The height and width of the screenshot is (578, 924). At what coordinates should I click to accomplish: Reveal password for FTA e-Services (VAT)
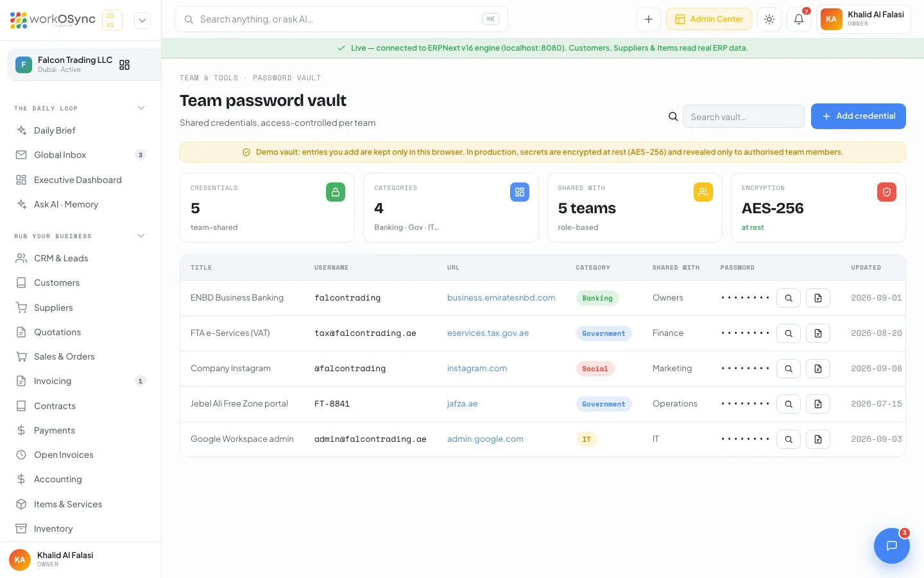coord(789,333)
